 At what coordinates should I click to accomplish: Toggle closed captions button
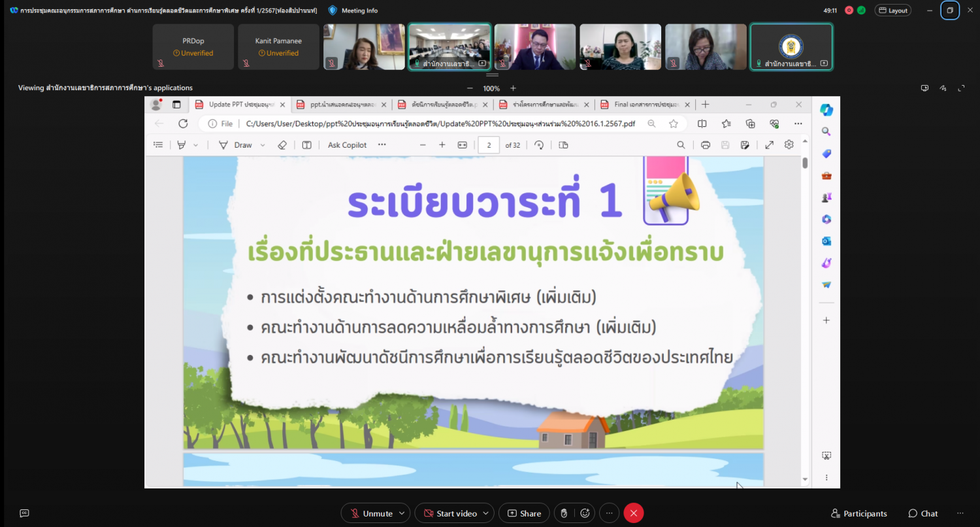click(24, 513)
